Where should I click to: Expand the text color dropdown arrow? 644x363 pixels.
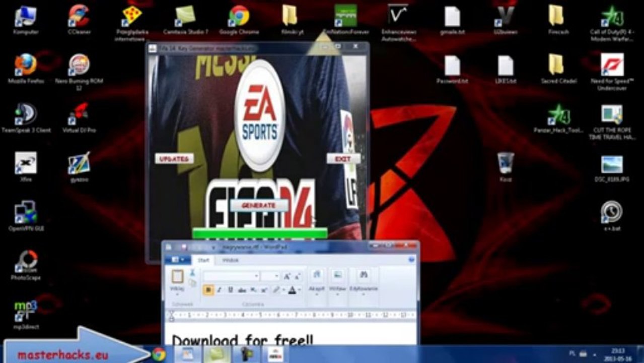tap(299, 290)
